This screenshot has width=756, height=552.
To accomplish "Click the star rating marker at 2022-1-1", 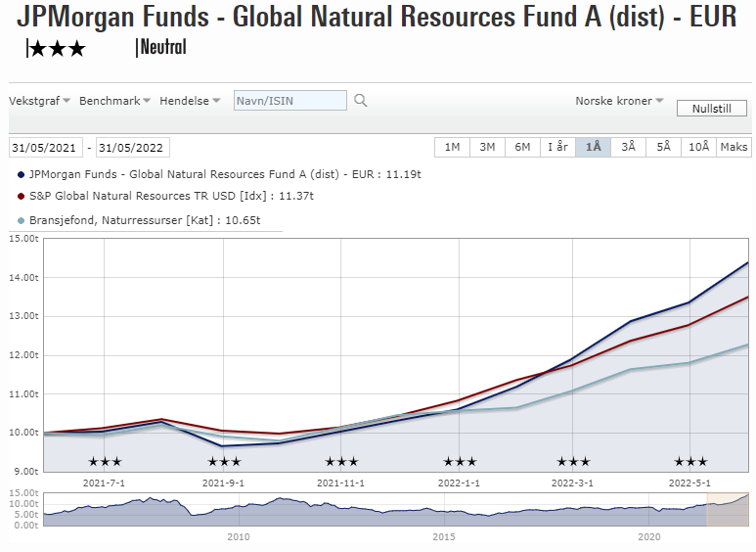I will click(460, 462).
